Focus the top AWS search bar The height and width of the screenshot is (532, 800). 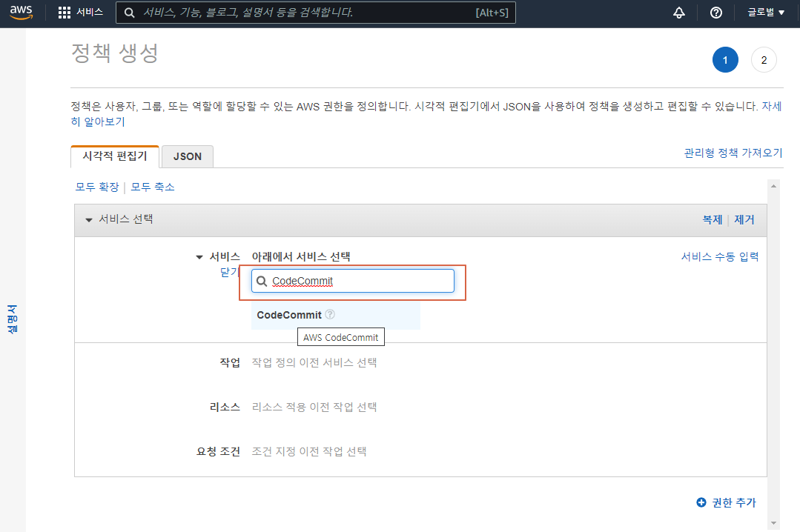(x=316, y=13)
